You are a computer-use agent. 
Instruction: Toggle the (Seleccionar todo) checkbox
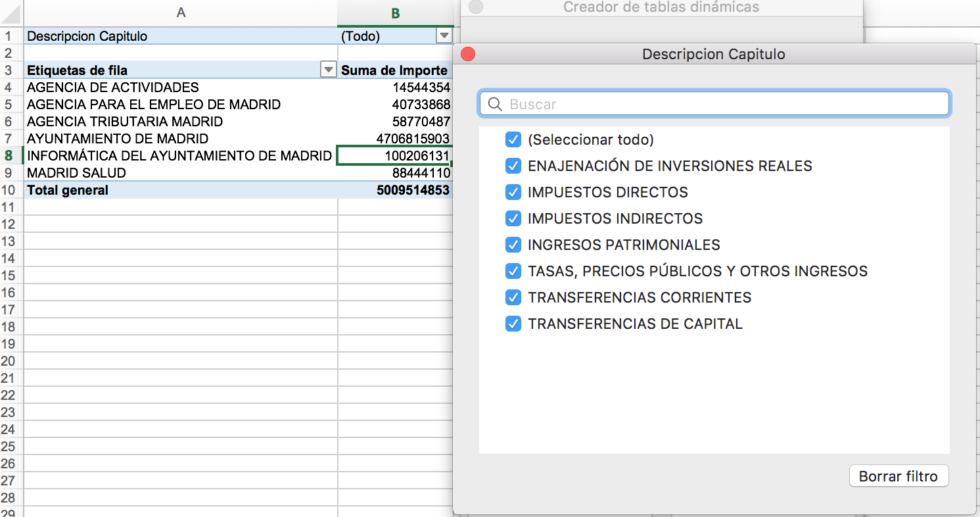click(x=513, y=139)
